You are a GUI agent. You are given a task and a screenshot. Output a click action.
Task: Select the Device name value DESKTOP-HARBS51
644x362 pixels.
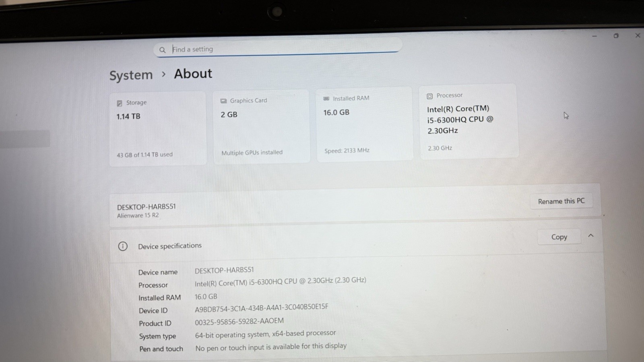click(x=224, y=270)
